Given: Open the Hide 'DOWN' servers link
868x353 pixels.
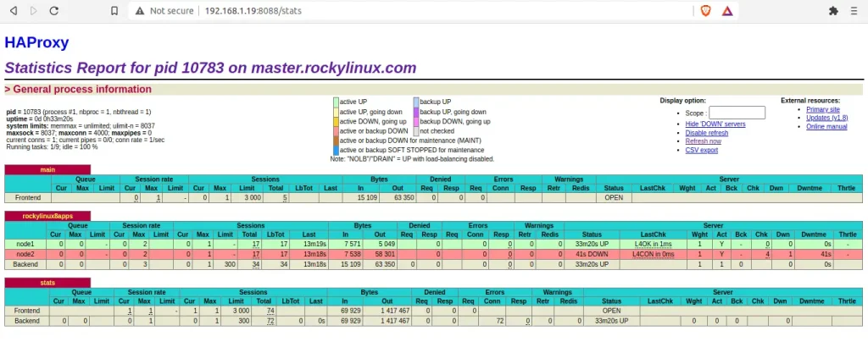Looking at the screenshot, I should coord(715,124).
